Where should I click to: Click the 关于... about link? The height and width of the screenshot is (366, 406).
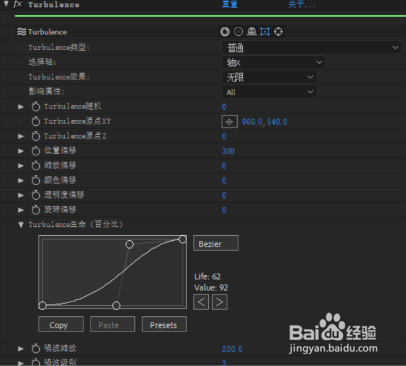(302, 4)
